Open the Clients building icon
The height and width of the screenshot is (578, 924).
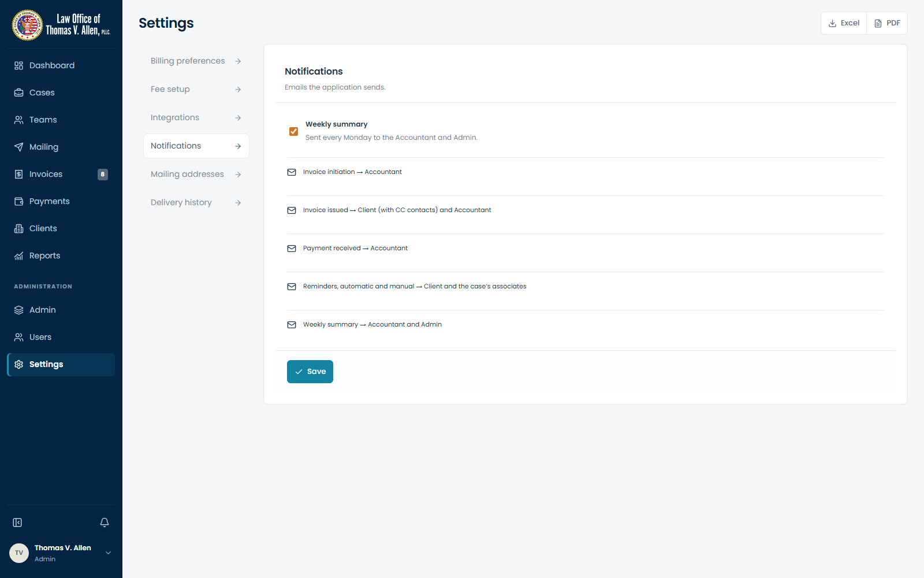18,228
